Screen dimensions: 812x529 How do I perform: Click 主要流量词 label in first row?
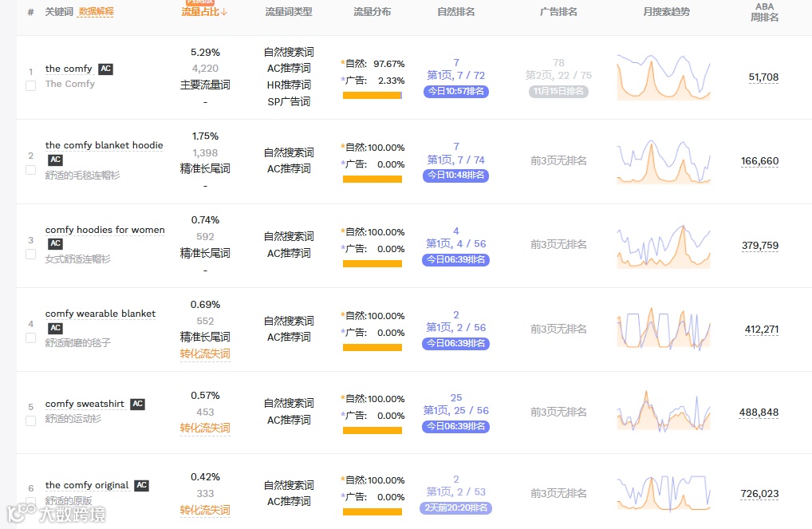pos(205,85)
